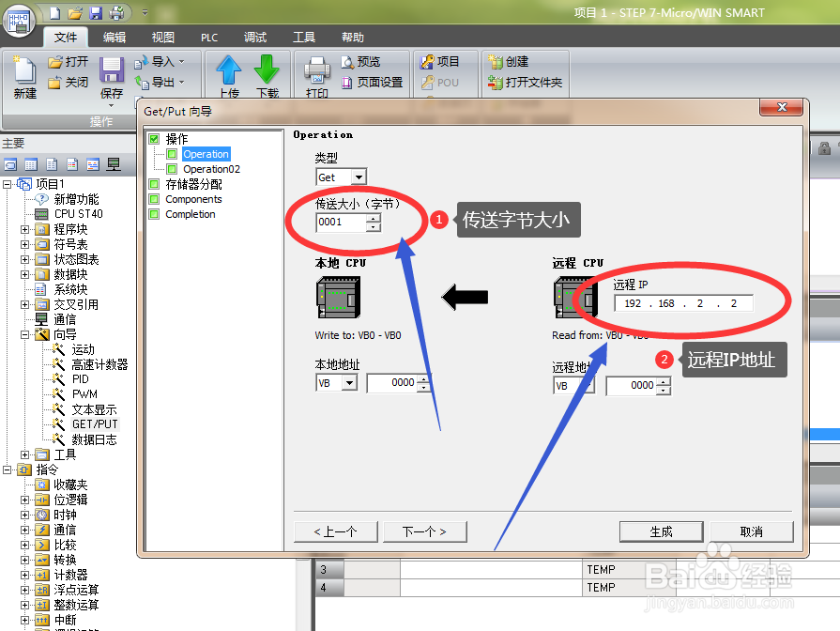Click the Create (创建) library icon

pyautogui.click(x=508, y=62)
